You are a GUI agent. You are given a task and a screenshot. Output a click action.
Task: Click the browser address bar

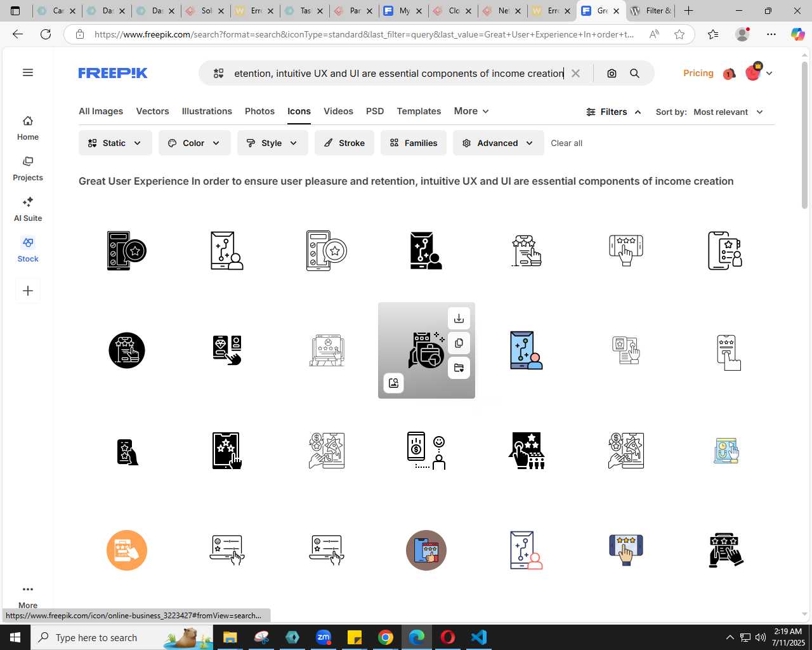tap(363, 34)
